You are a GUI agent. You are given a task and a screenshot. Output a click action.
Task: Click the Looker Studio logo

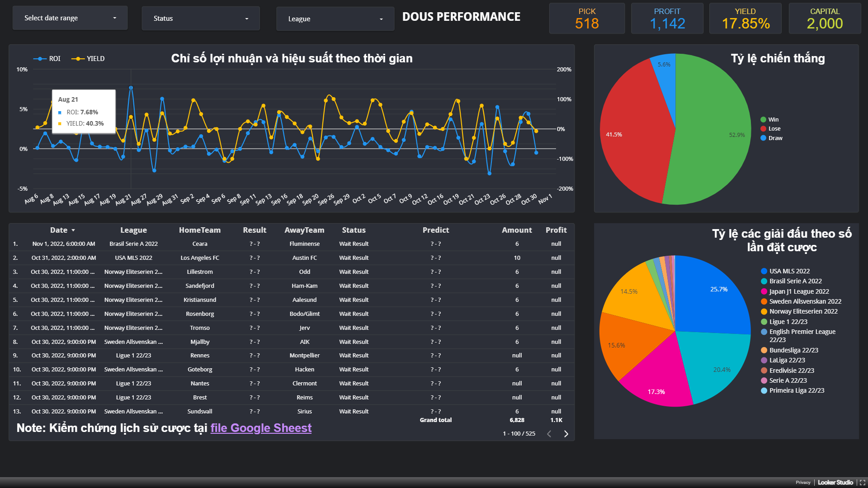835,483
